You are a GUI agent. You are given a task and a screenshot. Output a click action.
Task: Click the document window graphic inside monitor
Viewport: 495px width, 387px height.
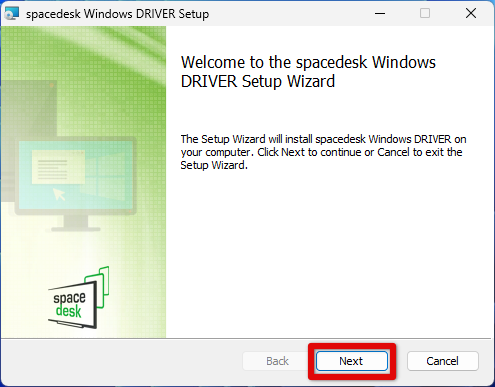[58, 167]
